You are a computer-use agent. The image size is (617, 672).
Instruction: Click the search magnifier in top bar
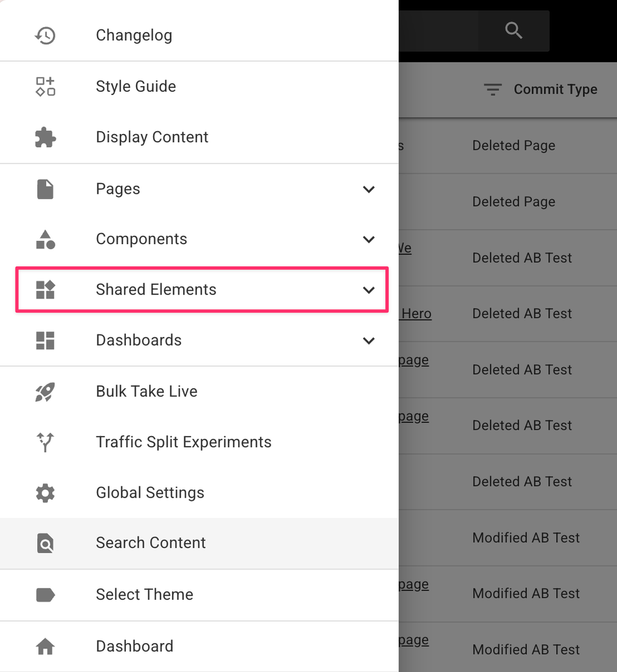tap(514, 30)
